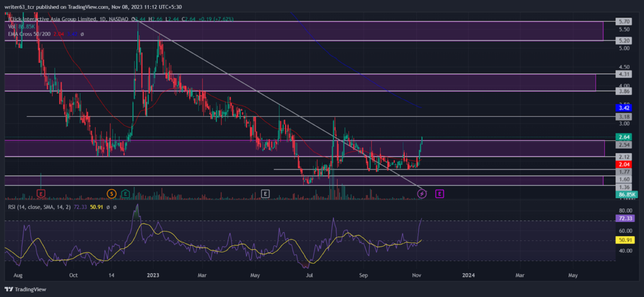Click the 3.86 price level label
This screenshot has height=297, width=644.
tap(625, 91)
